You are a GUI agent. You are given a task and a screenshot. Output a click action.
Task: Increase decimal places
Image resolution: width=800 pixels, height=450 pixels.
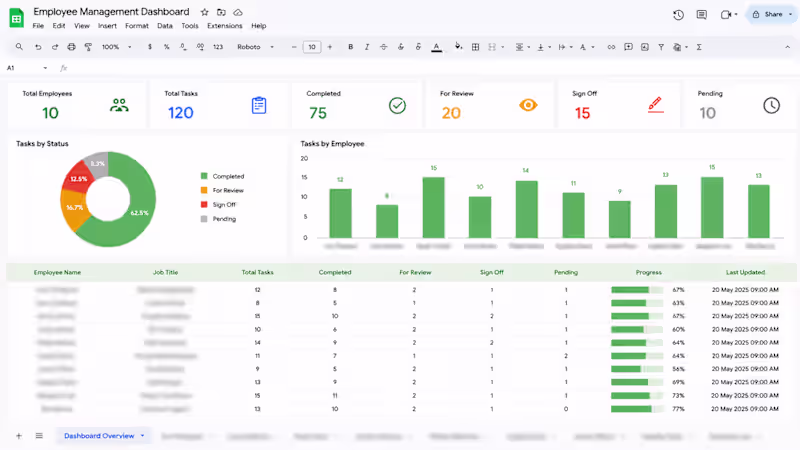click(x=200, y=47)
